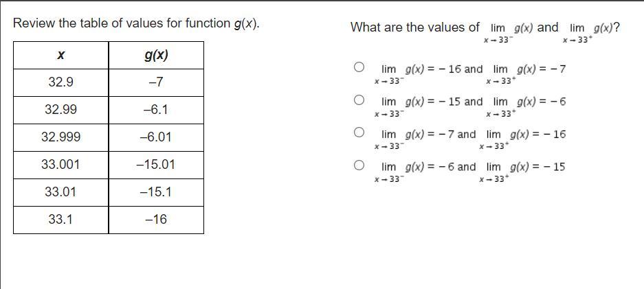Select option with left limit −7, right −16
This screenshot has height=289, width=644.
[x=359, y=132]
